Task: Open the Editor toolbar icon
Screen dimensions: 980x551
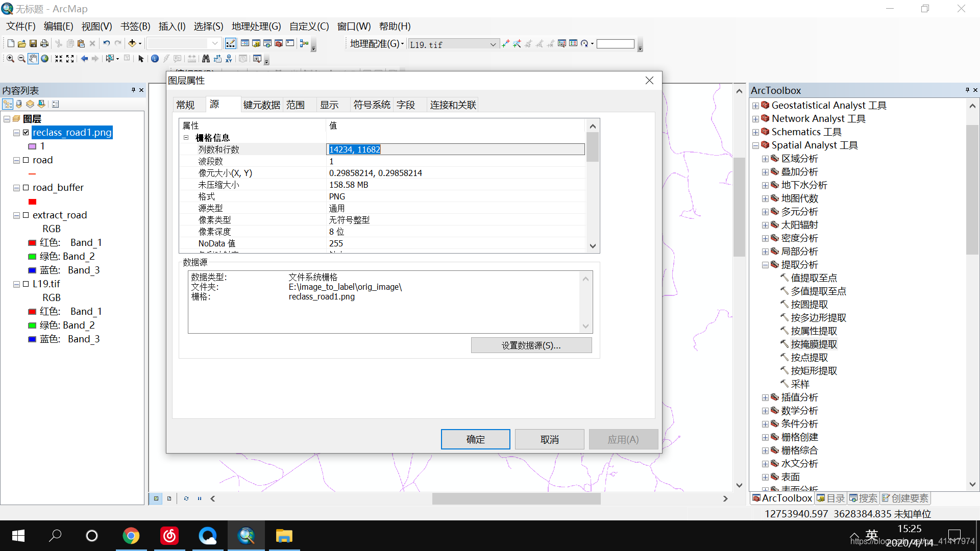Action: [231, 44]
